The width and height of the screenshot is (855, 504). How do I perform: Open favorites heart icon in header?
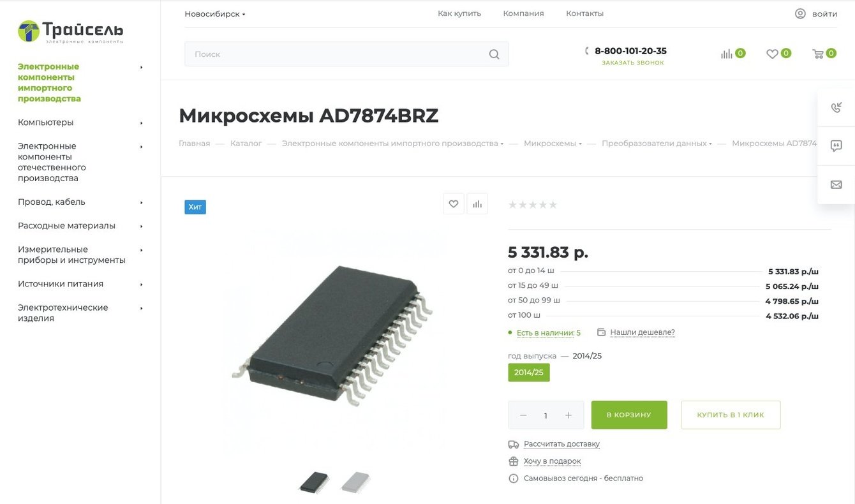click(772, 54)
